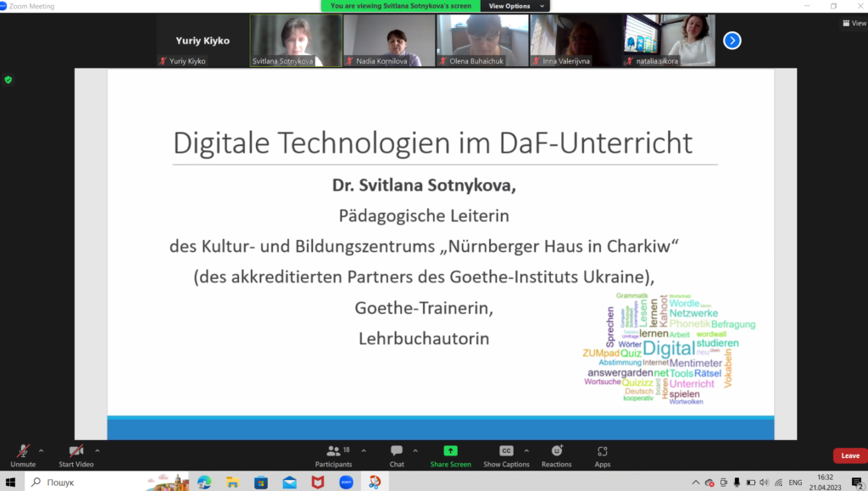
Task: Click the red Leave button
Action: [x=850, y=455]
